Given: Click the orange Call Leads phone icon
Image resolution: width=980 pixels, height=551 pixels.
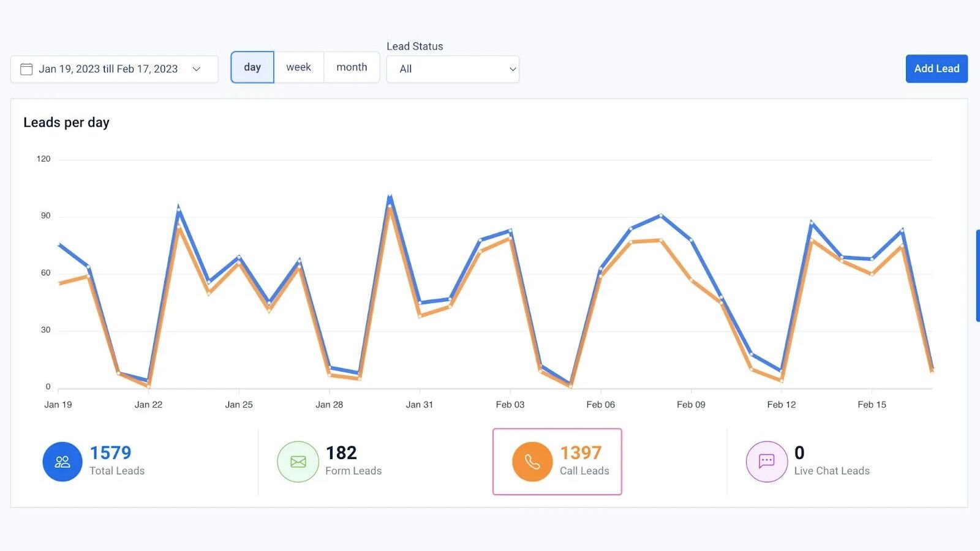Looking at the screenshot, I should 532,462.
